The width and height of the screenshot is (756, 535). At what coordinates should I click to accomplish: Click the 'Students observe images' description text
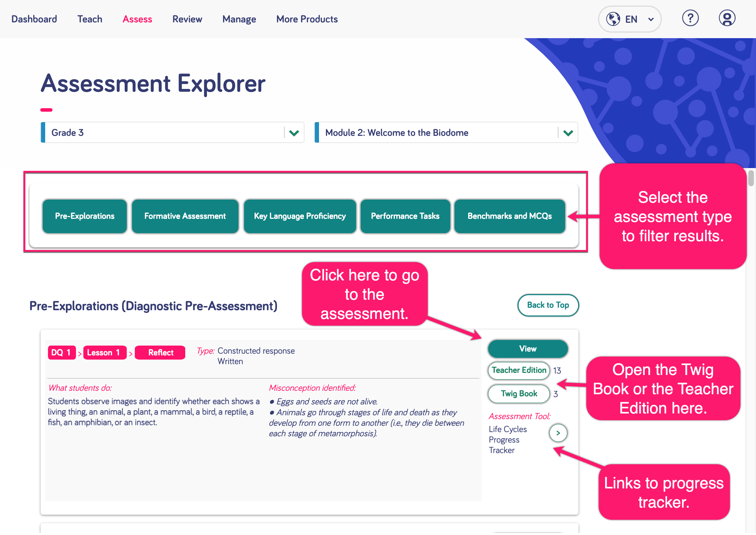click(x=154, y=412)
